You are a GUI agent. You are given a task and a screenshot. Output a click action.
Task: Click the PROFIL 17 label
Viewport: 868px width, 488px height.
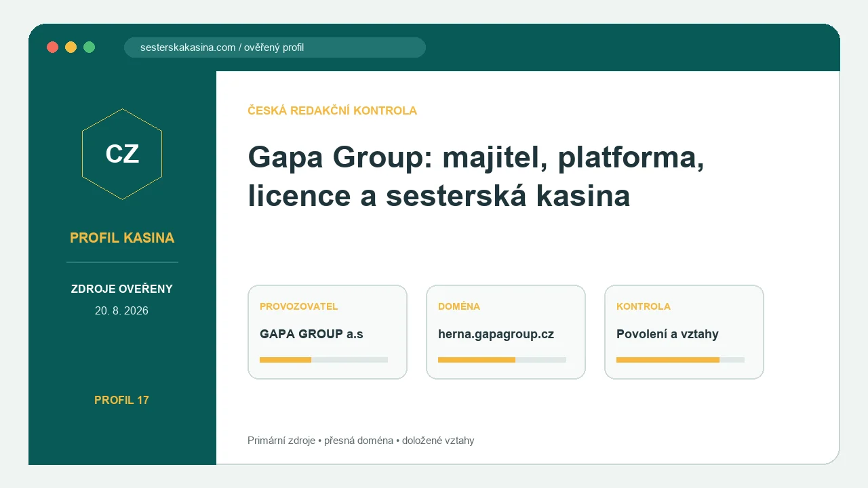click(121, 400)
